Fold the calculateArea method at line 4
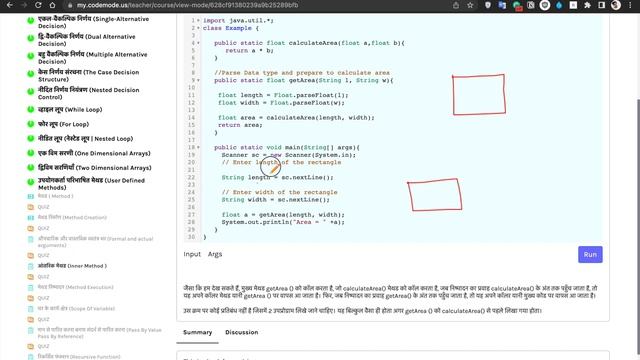The image size is (640, 360). point(198,43)
